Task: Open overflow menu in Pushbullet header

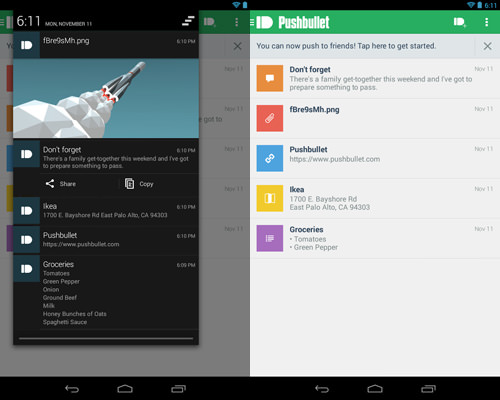Action: click(487, 22)
